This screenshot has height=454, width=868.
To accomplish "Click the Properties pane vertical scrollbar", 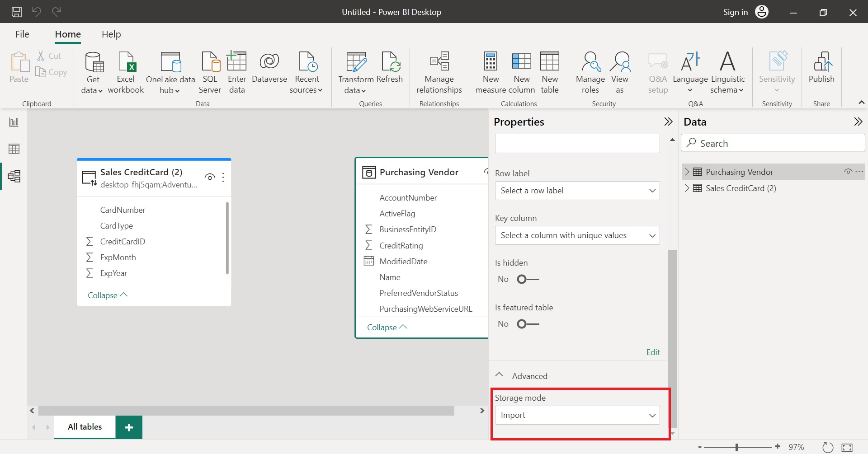I will [x=673, y=338].
